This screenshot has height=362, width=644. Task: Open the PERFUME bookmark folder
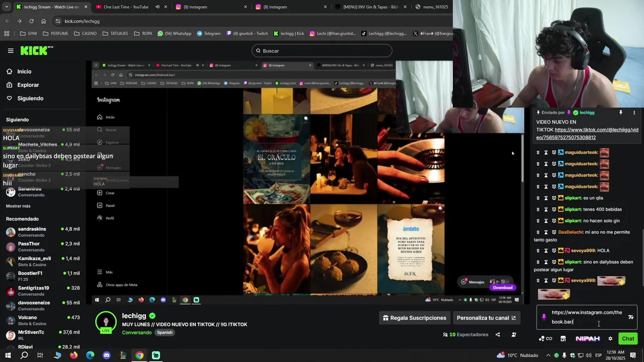point(55,34)
